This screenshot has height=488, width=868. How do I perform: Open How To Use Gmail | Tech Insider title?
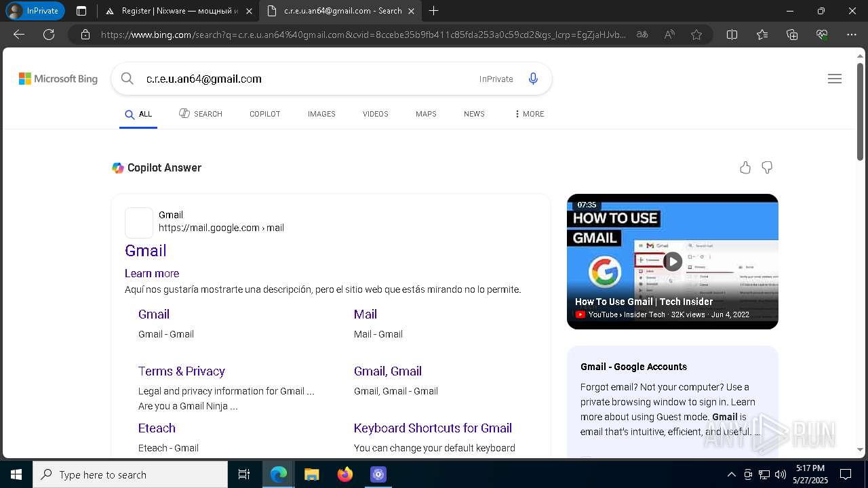tap(644, 302)
